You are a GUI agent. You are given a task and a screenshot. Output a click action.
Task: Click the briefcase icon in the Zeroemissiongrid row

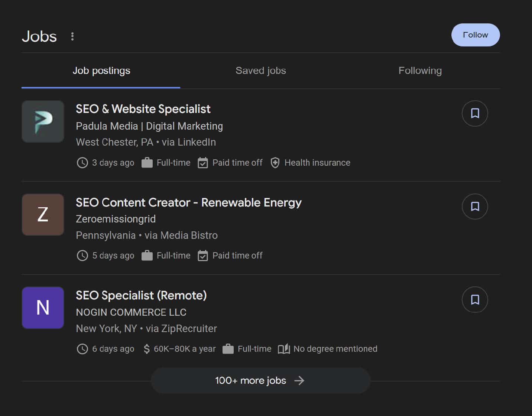tap(147, 256)
